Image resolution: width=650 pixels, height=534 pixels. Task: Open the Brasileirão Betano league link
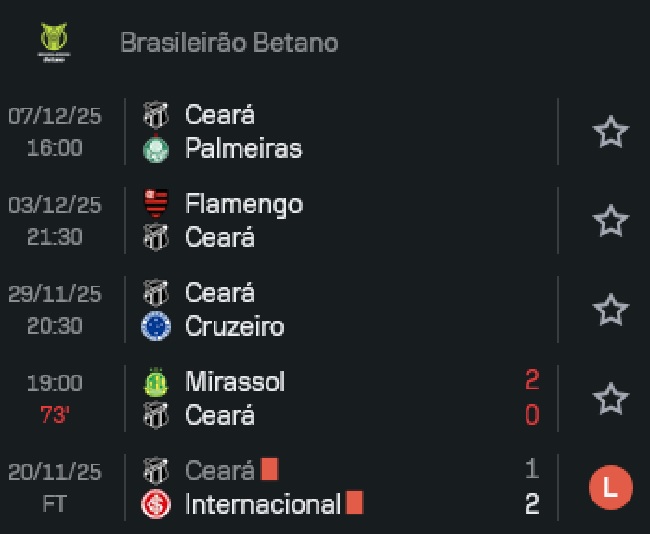click(229, 43)
